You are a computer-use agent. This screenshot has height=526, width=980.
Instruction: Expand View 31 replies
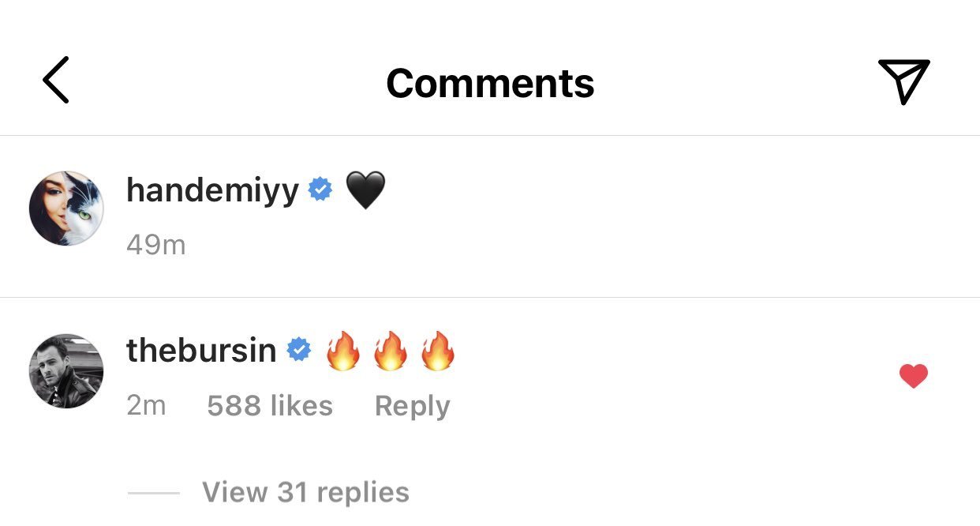point(305,492)
